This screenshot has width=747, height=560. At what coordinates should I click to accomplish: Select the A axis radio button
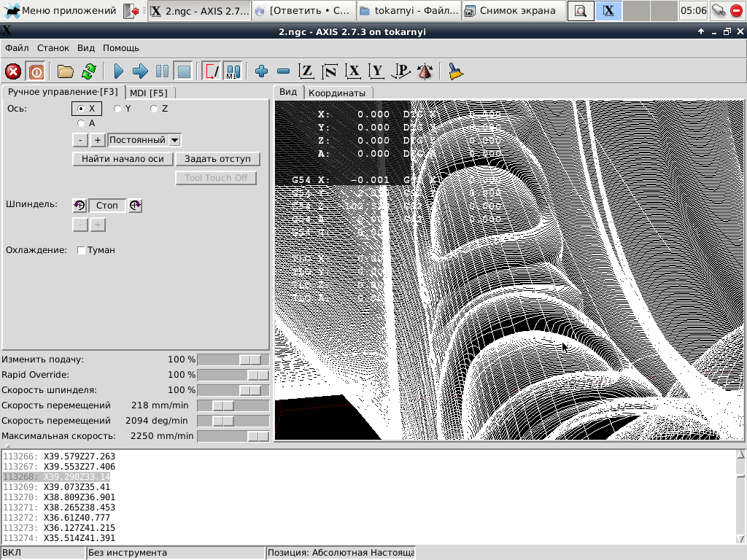pyautogui.click(x=81, y=123)
